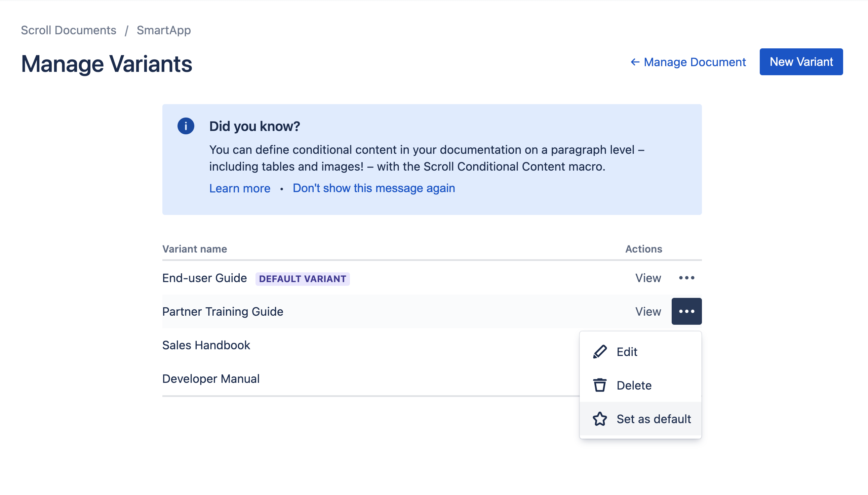
Task: Click the star Set as default icon
Action: tap(599, 419)
